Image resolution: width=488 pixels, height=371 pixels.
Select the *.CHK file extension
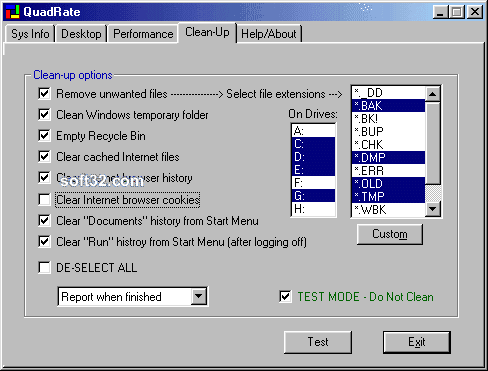tap(389, 145)
